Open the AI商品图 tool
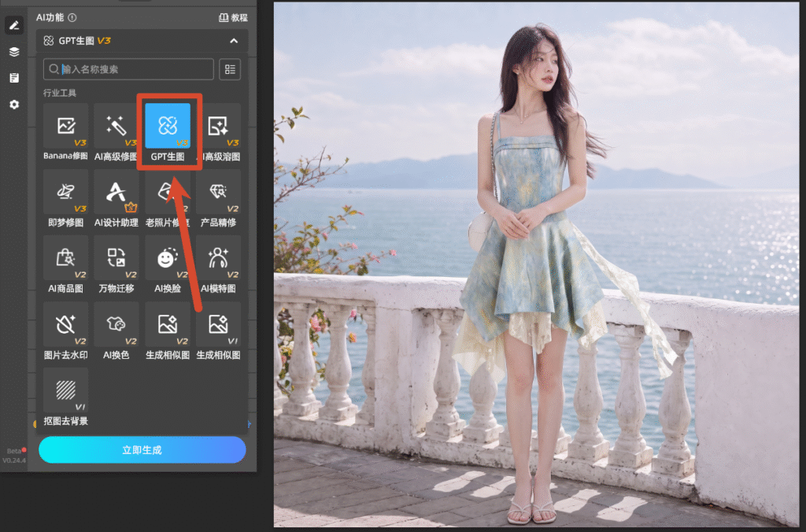 pos(65,265)
